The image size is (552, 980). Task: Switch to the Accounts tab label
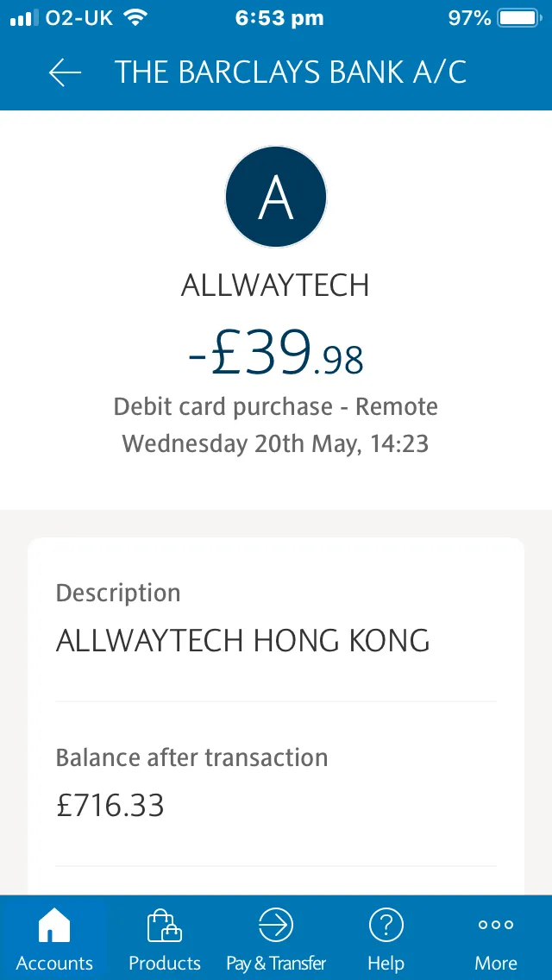coord(54,963)
